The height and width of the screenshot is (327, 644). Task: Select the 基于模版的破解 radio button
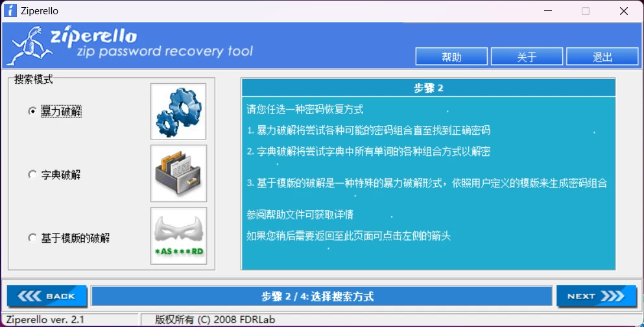pyautogui.click(x=32, y=238)
